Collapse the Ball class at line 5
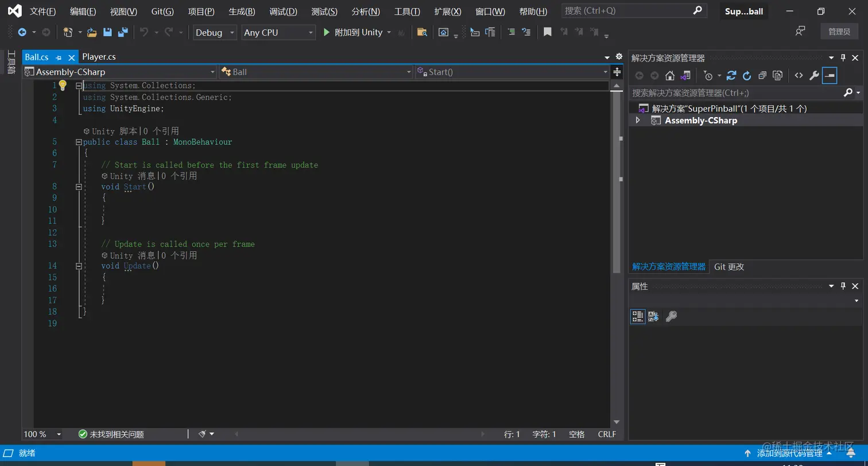The height and width of the screenshot is (466, 868). [x=79, y=142]
